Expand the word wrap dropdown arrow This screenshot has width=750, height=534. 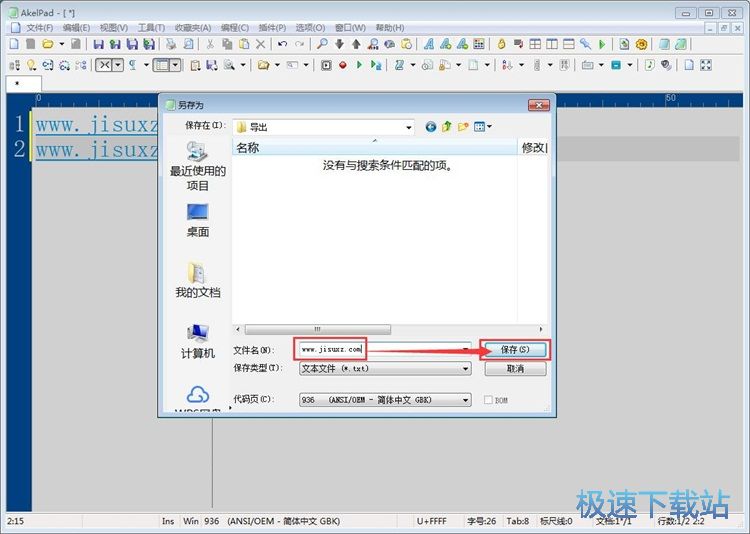click(x=118, y=65)
